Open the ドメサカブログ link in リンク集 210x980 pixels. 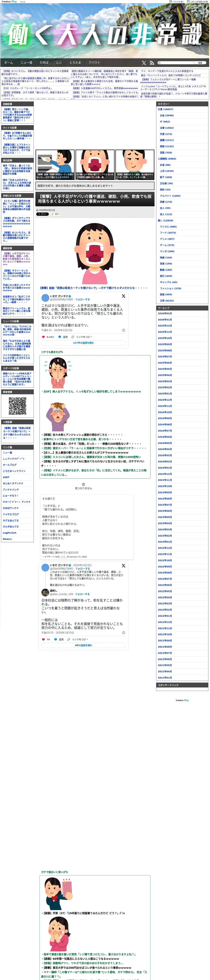click(11, 514)
